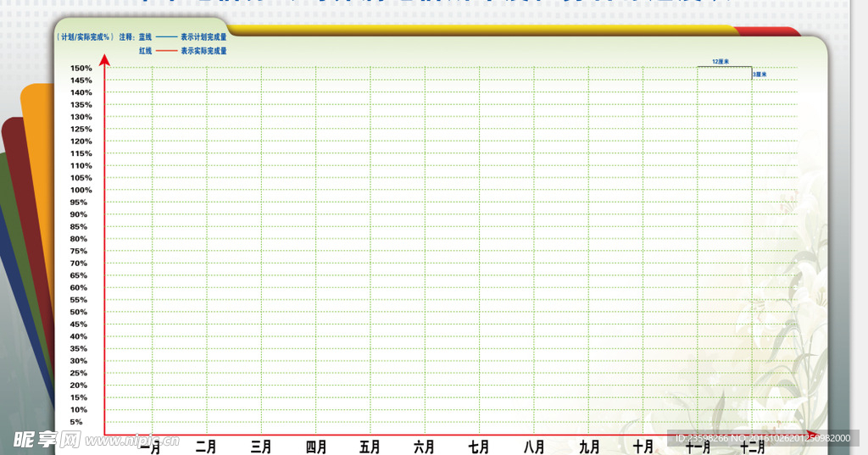Select the 105% axis label
The image size is (868, 455).
(81, 178)
